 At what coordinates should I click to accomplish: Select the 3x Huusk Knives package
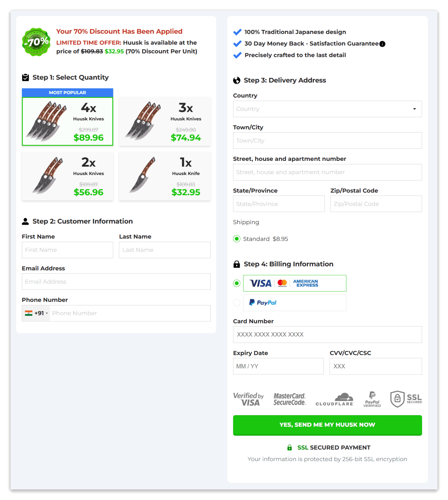click(x=165, y=121)
